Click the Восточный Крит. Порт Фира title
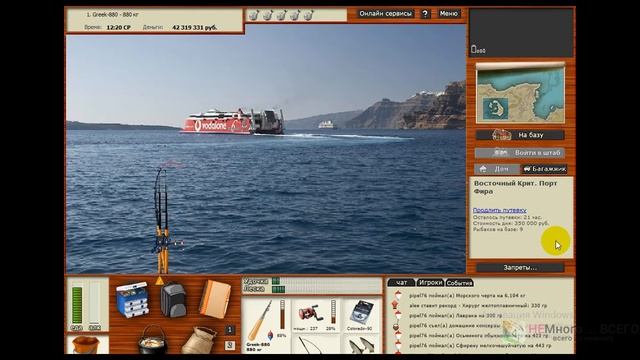 [x=515, y=187]
